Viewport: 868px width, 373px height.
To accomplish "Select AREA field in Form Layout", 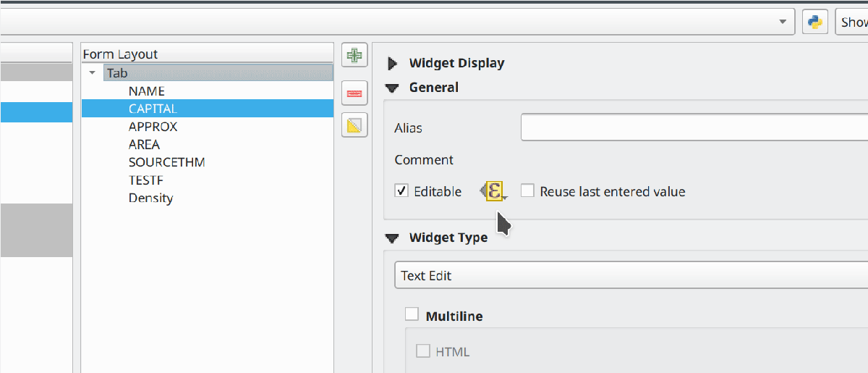I will pos(144,145).
